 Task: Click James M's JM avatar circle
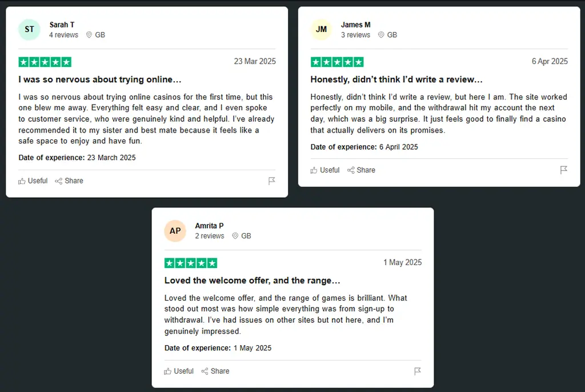pyautogui.click(x=321, y=30)
